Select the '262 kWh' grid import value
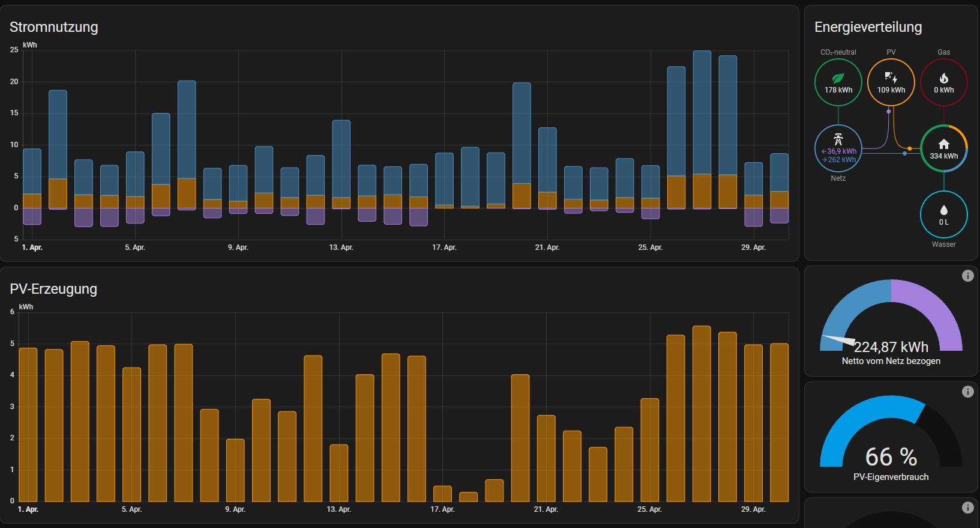The width and height of the screenshot is (980, 528). coord(839,160)
